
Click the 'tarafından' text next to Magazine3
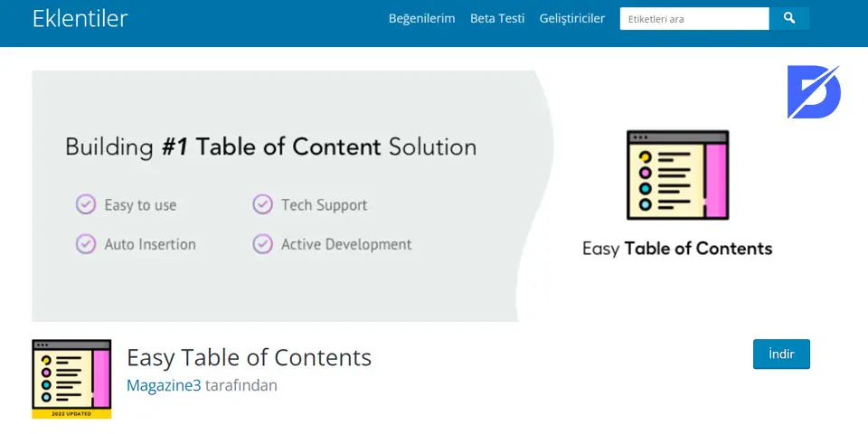click(241, 385)
